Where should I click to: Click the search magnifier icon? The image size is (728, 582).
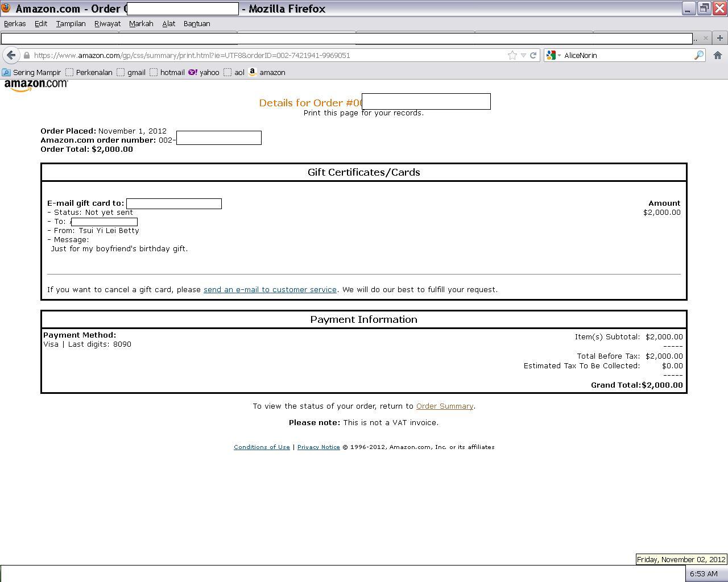pos(700,55)
